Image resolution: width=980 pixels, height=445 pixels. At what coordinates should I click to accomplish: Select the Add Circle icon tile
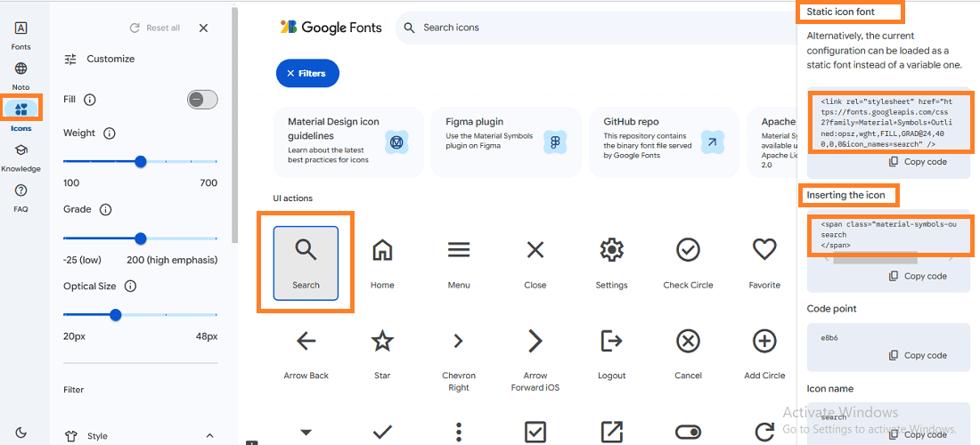coord(764,353)
